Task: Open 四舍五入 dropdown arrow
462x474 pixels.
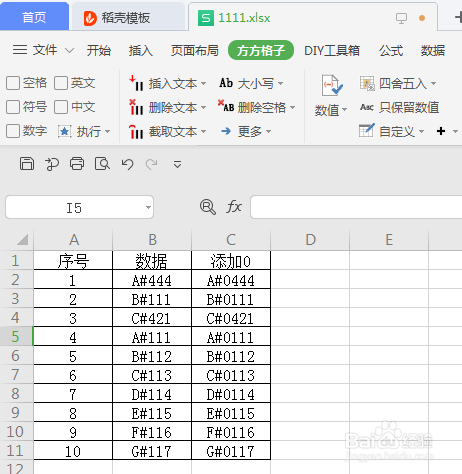Action: pyautogui.click(x=433, y=83)
